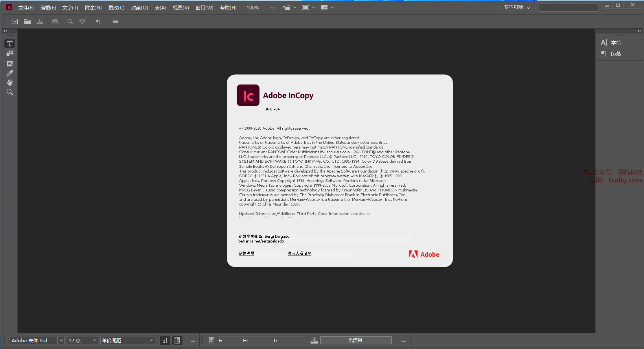Toggle paragraph styles column button
The image size is (644, 349).
pyautogui.click(x=177, y=340)
